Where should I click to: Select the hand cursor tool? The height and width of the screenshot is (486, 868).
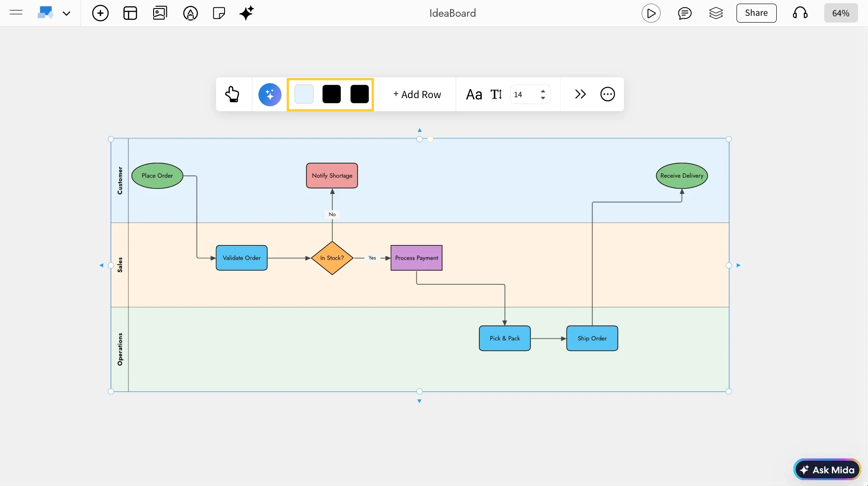pos(232,94)
